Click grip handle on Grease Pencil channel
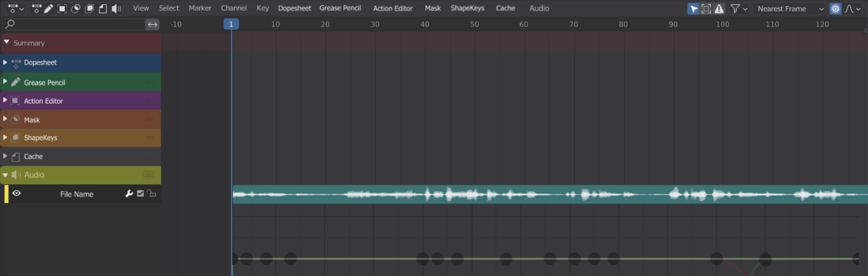The width and height of the screenshot is (868, 276). click(x=149, y=82)
